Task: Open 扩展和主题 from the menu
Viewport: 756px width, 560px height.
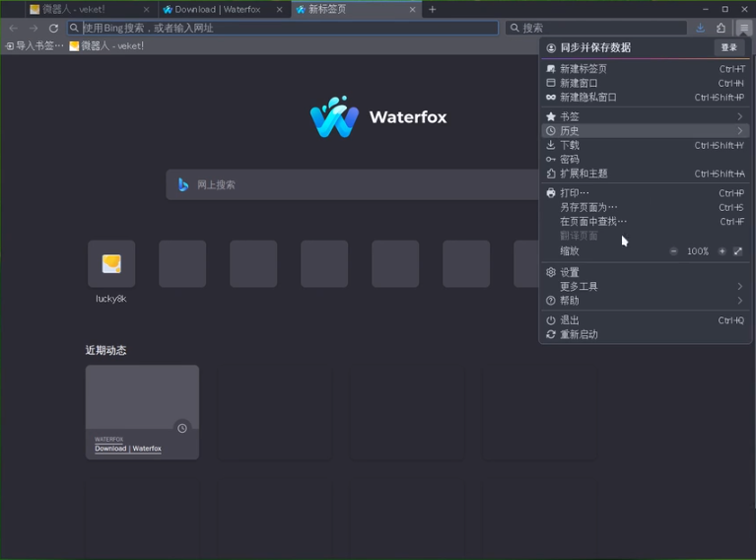Action: click(x=645, y=174)
